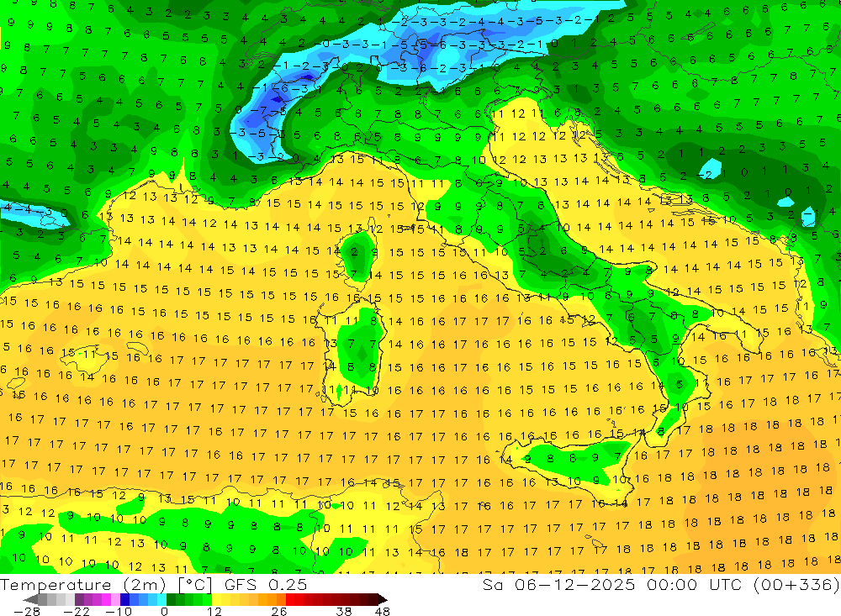Click the Temperature (2m) [°C] title

pyautogui.click(x=106, y=585)
